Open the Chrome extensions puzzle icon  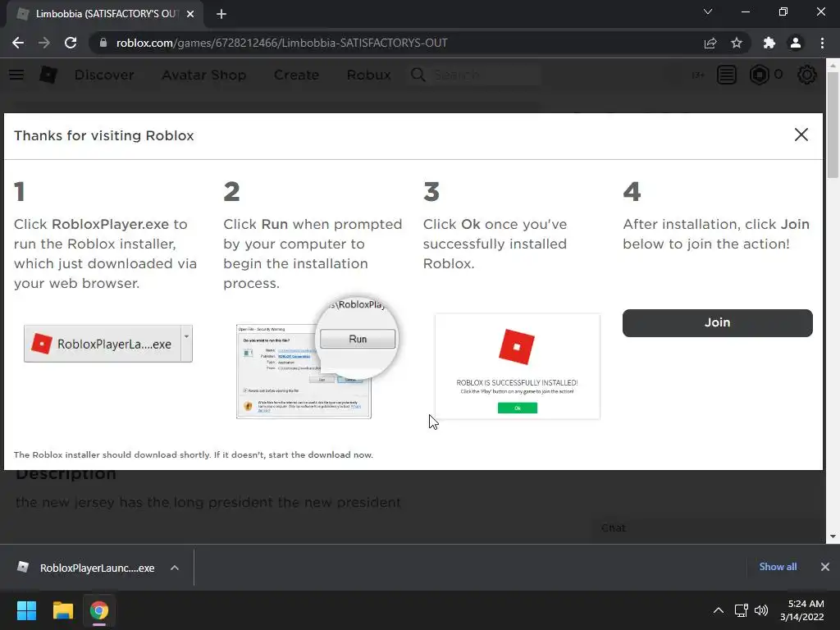(x=769, y=43)
